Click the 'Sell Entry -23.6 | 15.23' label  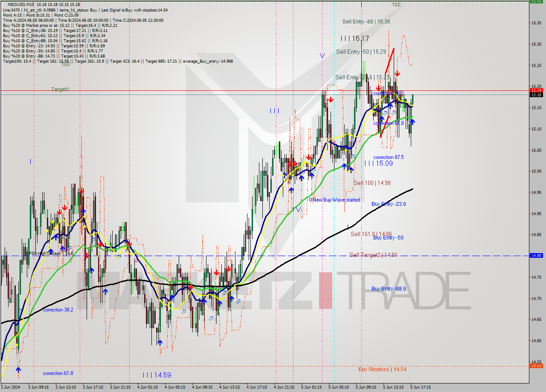pos(362,77)
